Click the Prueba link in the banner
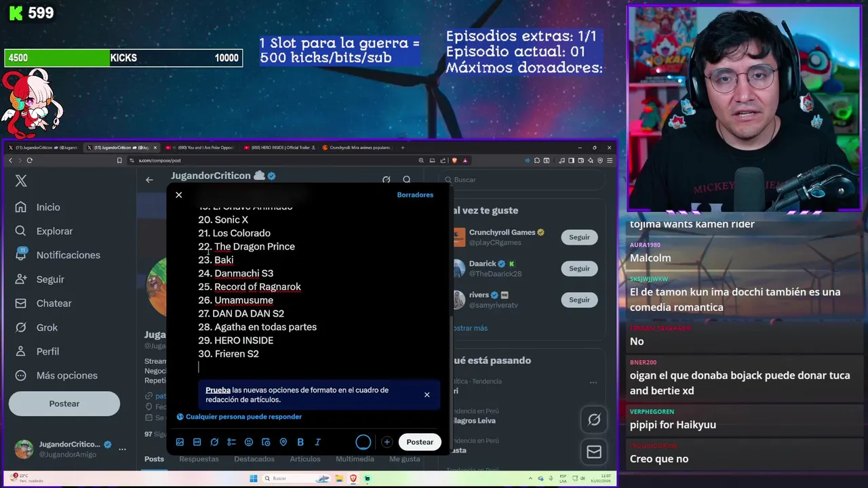This screenshot has width=868, height=488. tap(218, 390)
